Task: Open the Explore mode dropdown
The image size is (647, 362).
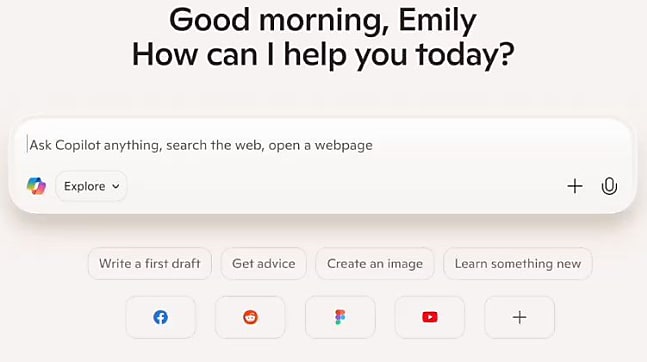Action: coord(91,186)
